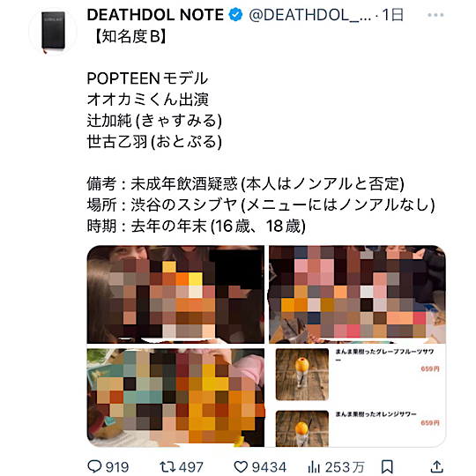Image resolution: width=476 pixels, height=476 pixels.
Task: Tap the 253万 view count
Action: [345, 467]
